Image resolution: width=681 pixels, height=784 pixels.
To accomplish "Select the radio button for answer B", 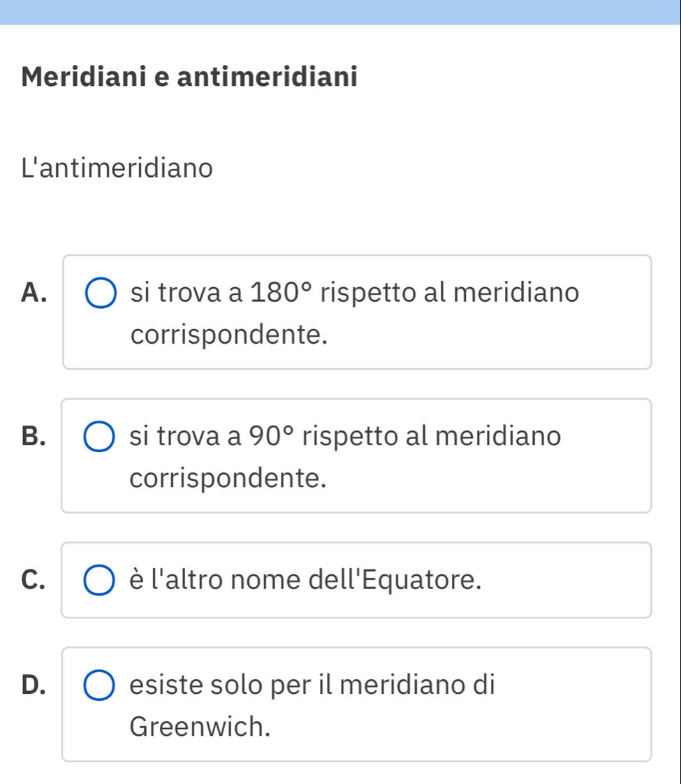I will click(100, 437).
